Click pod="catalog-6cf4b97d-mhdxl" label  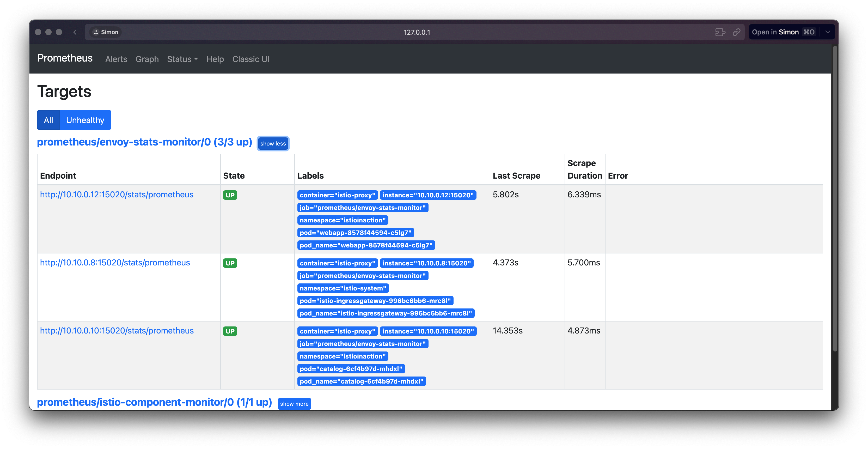351,369
